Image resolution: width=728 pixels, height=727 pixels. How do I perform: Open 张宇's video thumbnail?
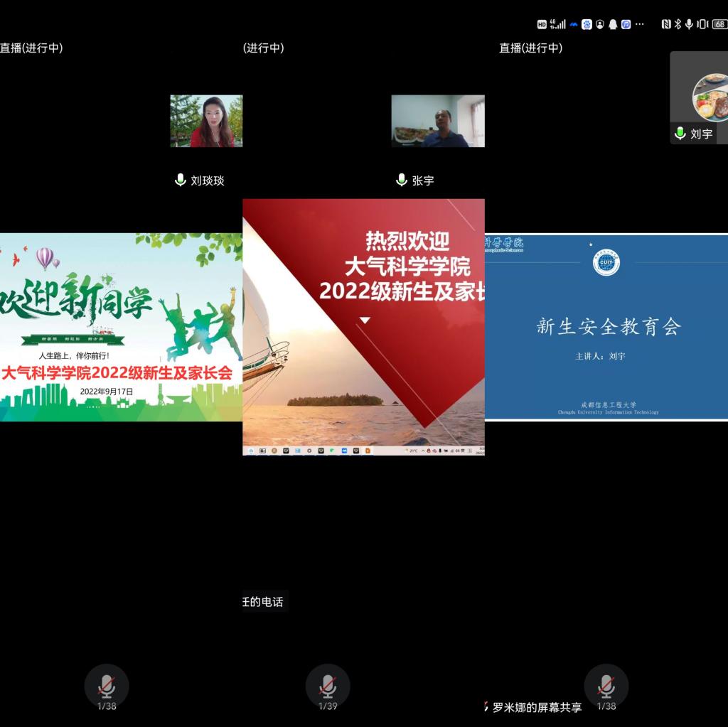pyautogui.click(x=438, y=121)
